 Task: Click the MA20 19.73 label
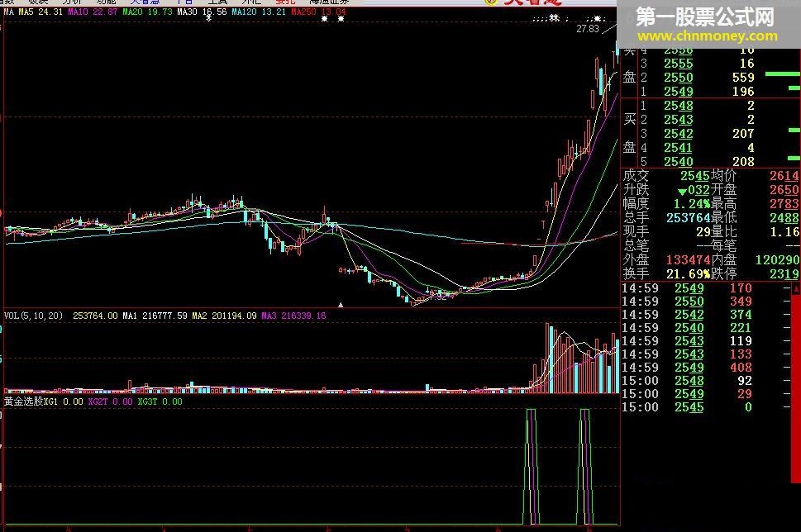click(147, 12)
